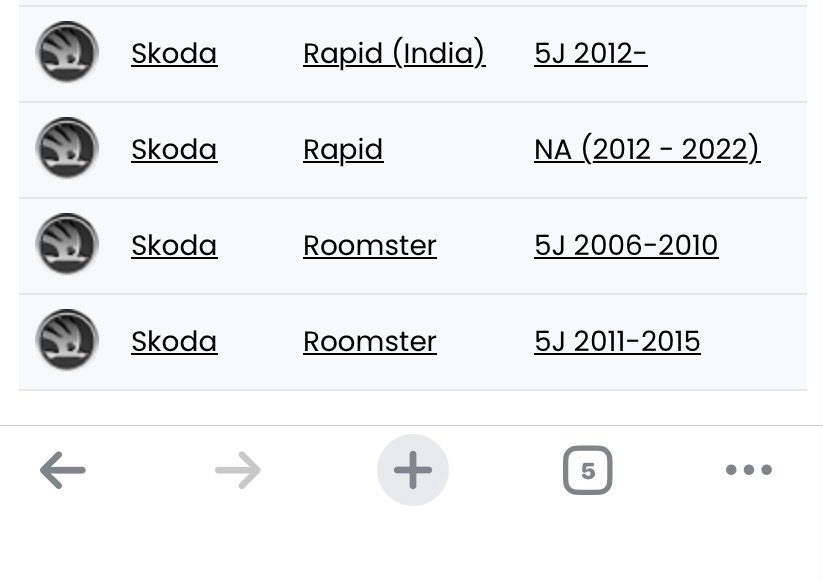Select the 5J 2006-2010 generation link

tap(626, 245)
